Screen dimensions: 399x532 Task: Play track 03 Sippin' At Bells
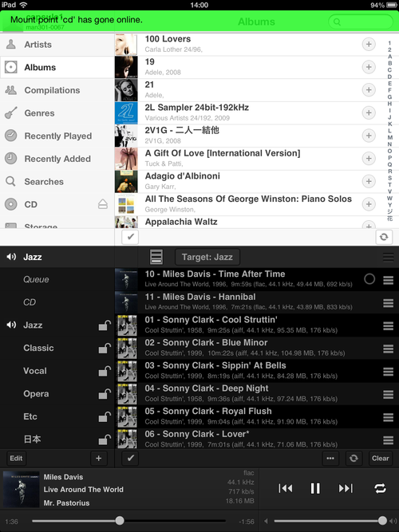(x=256, y=371)
